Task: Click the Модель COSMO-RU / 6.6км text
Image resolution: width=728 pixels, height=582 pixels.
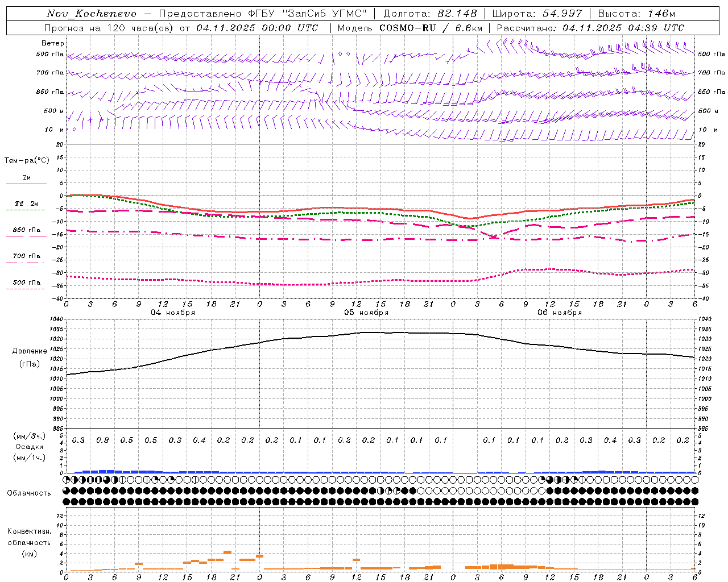Action: pos(410,28)
